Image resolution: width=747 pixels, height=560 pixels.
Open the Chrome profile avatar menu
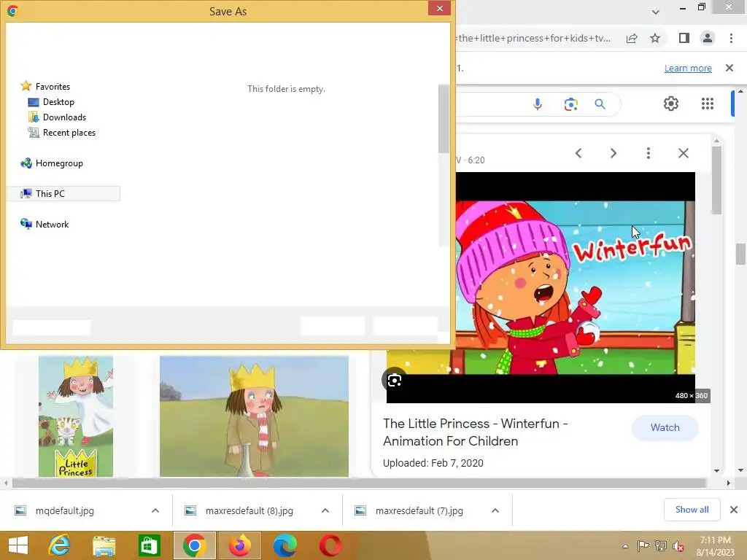point(708,38)
